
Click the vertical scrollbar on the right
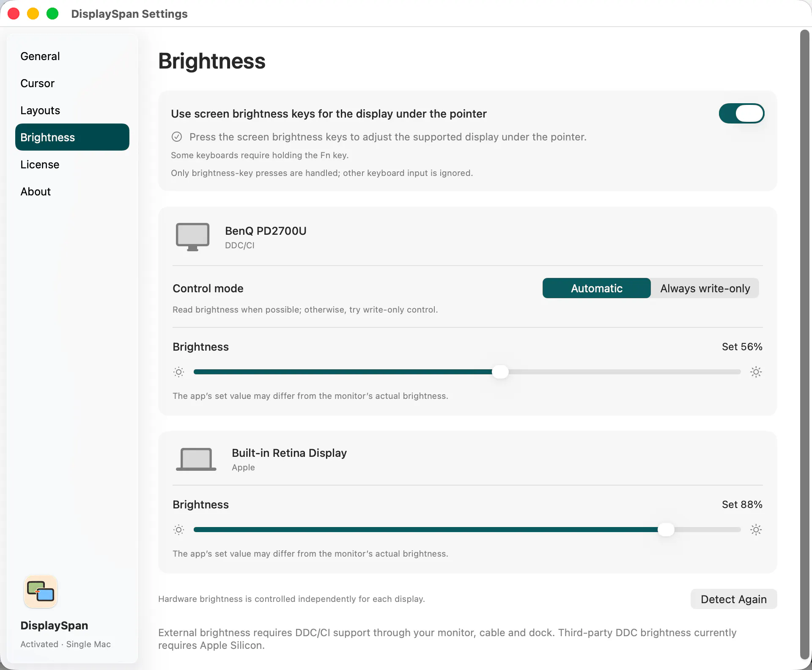805,345
